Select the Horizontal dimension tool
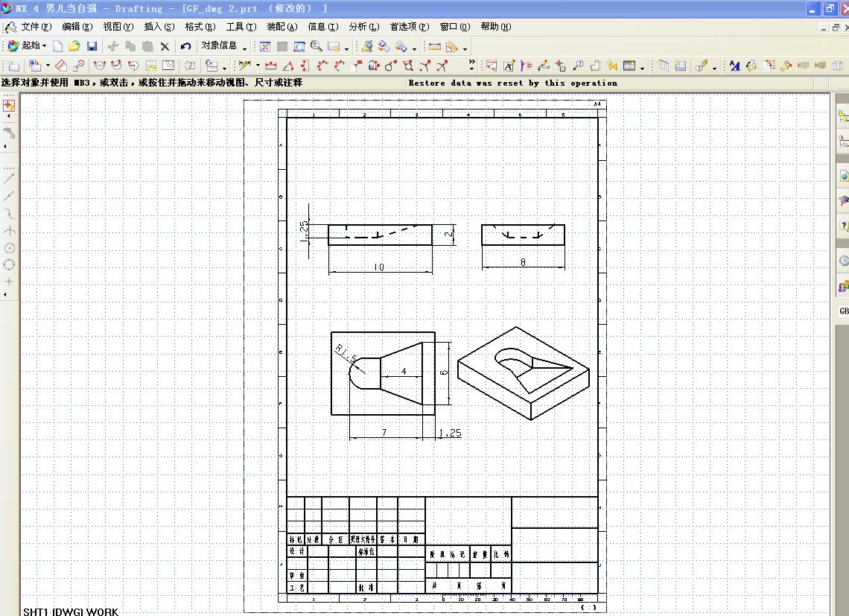This screenshot has width=849, height=616. click(x=271, y=66)
